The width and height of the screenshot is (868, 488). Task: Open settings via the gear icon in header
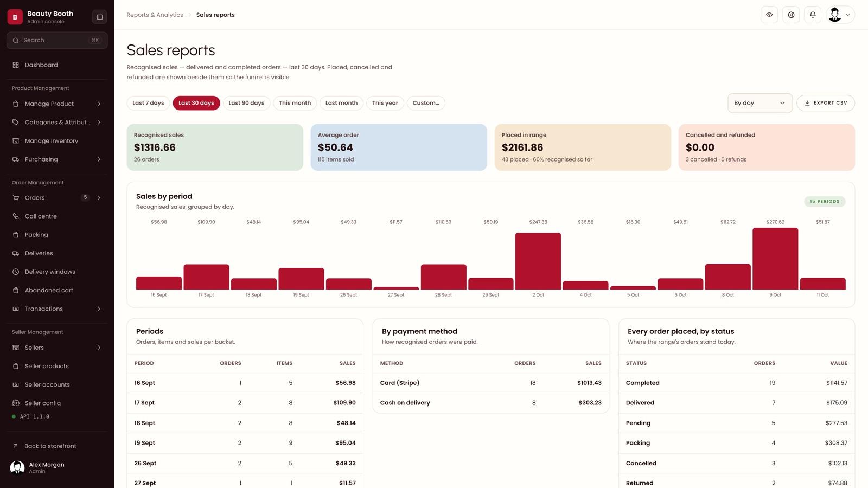click(x=791, y=15)
